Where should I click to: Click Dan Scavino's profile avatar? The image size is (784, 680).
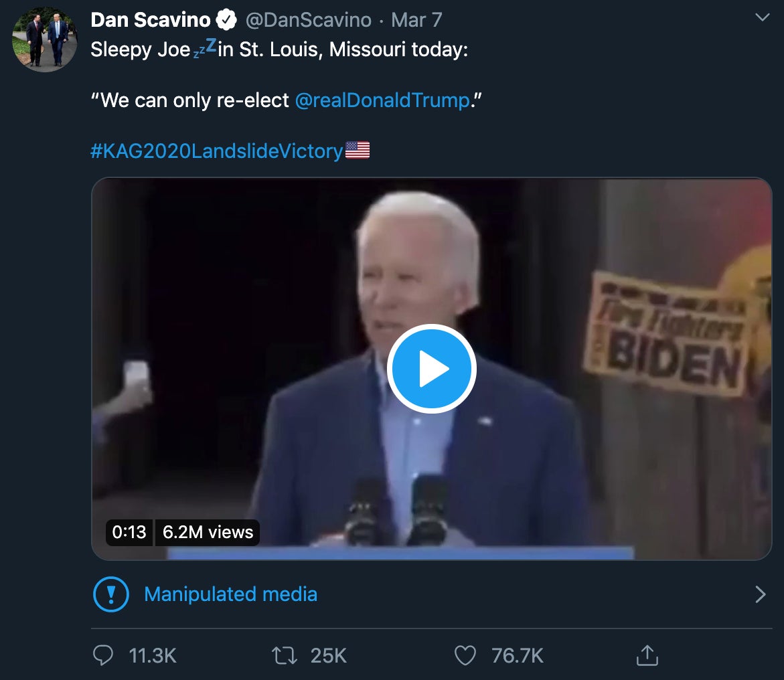[x=45, y=40]
